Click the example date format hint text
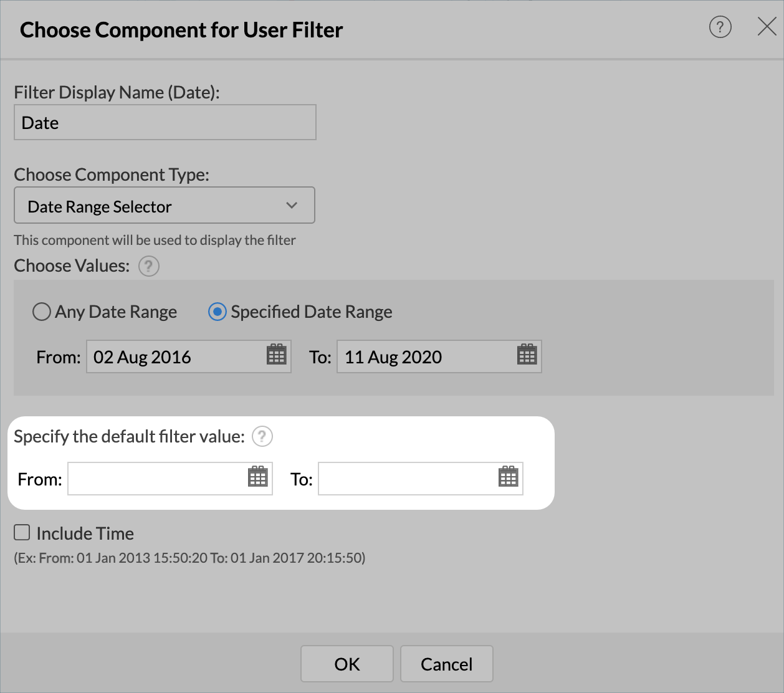This screenshot has width=784, height=693. [x=190, y=558]
